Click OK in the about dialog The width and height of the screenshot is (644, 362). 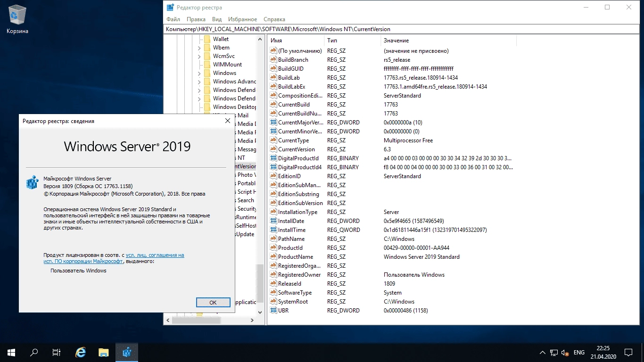click(213, 303)
